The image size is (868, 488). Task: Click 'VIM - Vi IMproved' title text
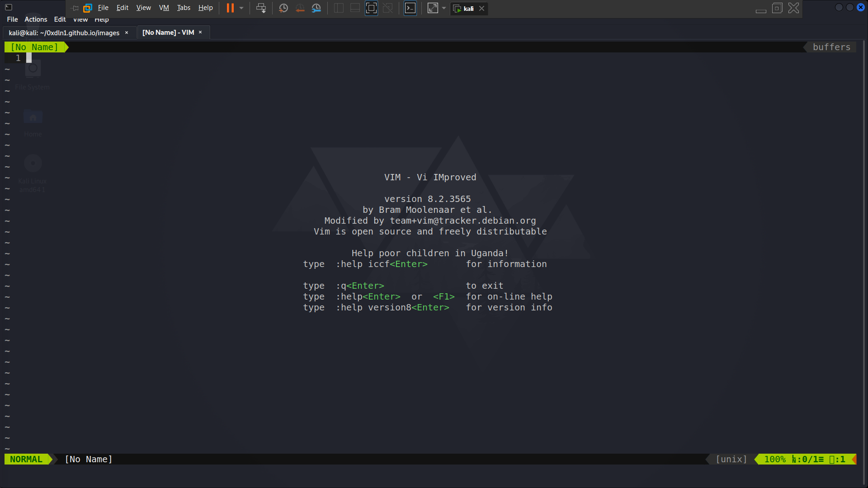click(430, 177)
